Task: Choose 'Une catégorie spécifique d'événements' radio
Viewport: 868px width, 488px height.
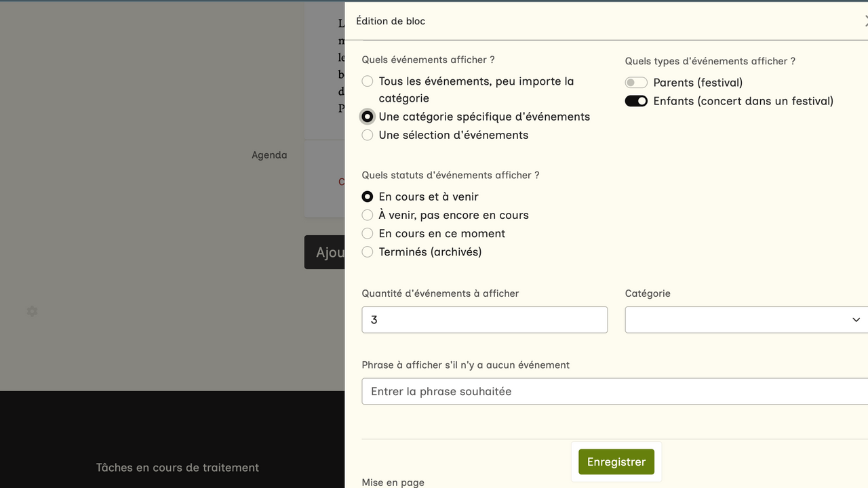Action: [368, 117]
